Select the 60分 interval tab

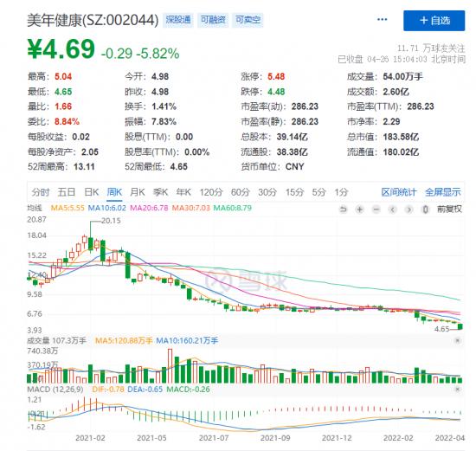pos(240,192)
